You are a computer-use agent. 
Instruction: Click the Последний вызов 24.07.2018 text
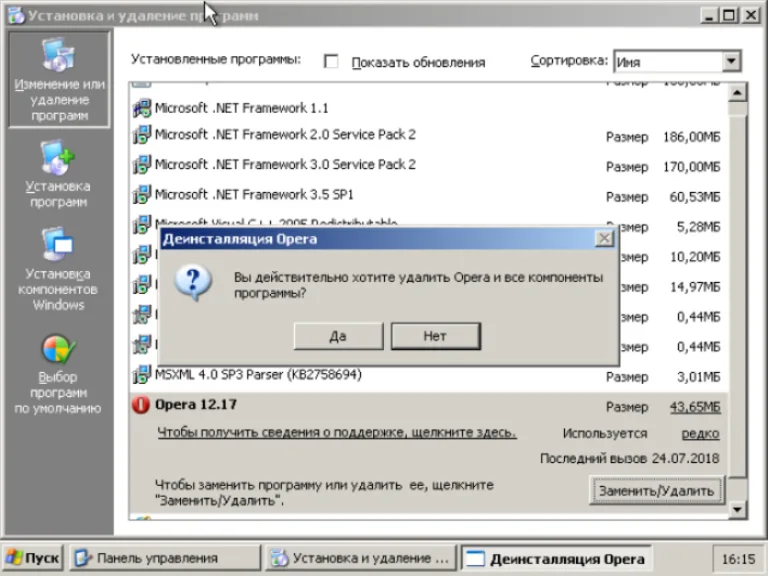(x=629, y=458)
